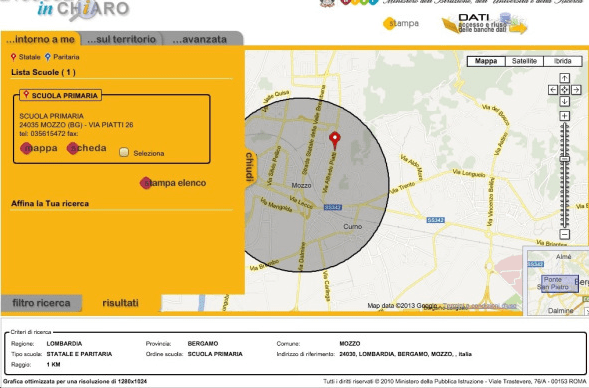
Task: Click LOMBARDIA region value
Action: tap(64, 344)
